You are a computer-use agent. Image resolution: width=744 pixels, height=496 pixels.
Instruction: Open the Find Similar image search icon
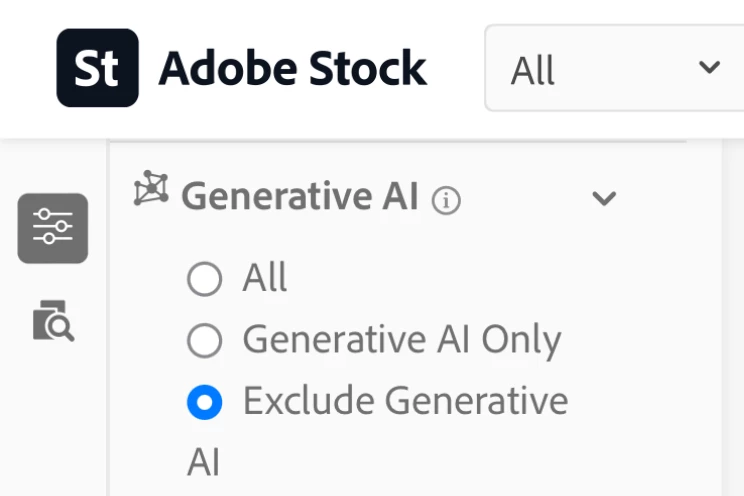pos(53,322)
